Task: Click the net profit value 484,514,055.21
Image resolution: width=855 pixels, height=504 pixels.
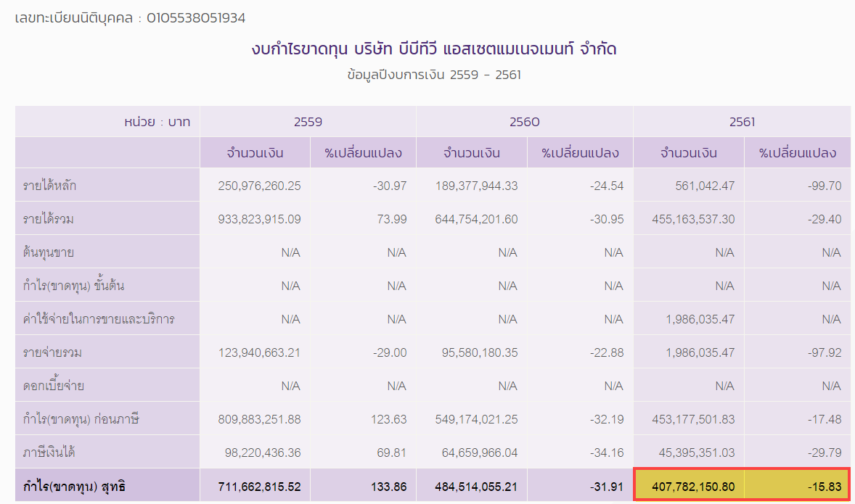Action: [x=477, y=487]
